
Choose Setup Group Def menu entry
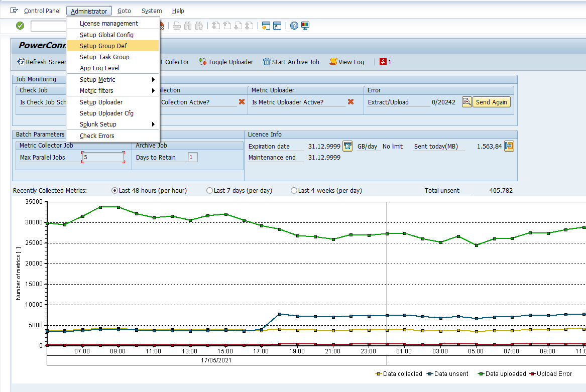[x=103, y=46]
